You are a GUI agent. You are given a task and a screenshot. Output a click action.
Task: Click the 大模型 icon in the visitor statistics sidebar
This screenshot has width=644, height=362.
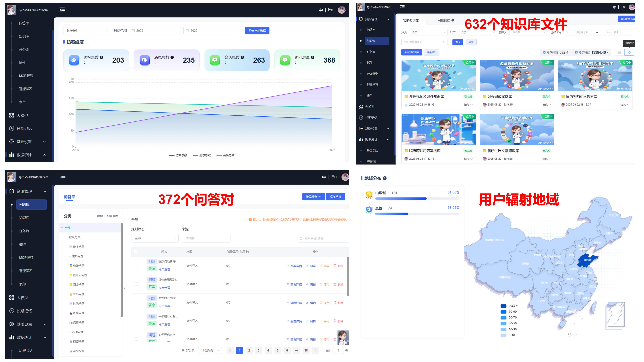pos(12,115)
